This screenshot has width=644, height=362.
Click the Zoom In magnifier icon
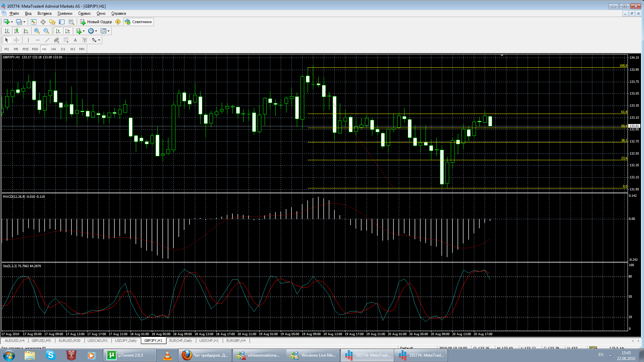(37, 31)
